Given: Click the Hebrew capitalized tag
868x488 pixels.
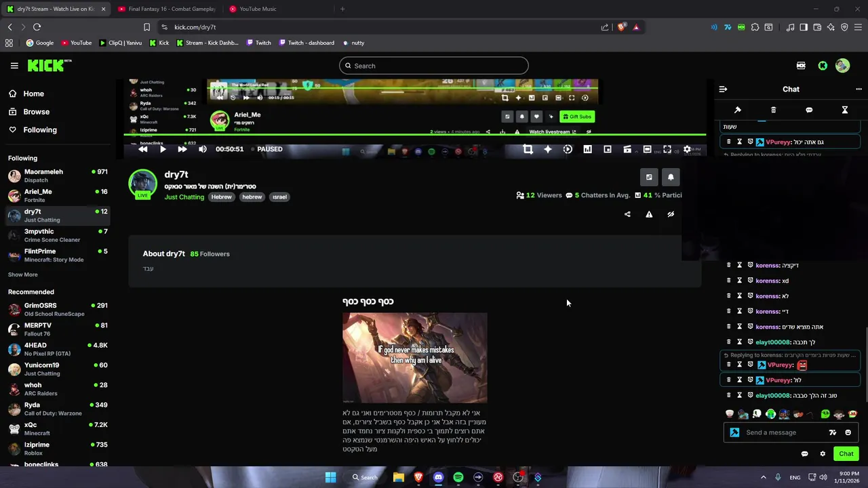Looking at the screenshot, I should pyautogui.click(x=221, y=197).
